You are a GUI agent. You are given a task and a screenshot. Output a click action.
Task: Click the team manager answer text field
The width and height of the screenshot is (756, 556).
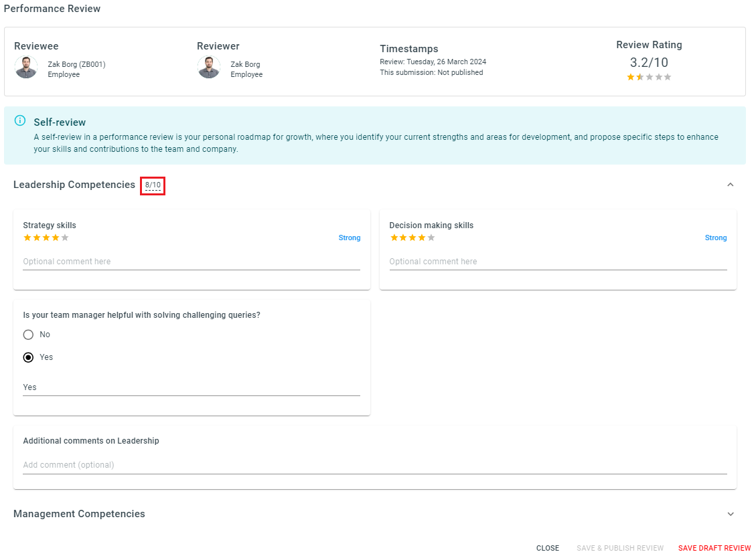[192, 387]
